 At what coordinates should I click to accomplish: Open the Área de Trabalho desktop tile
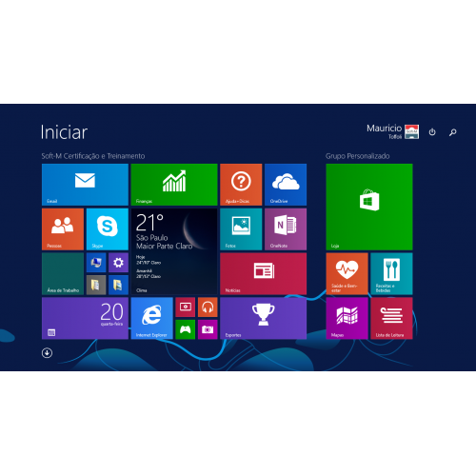[63, 274]
